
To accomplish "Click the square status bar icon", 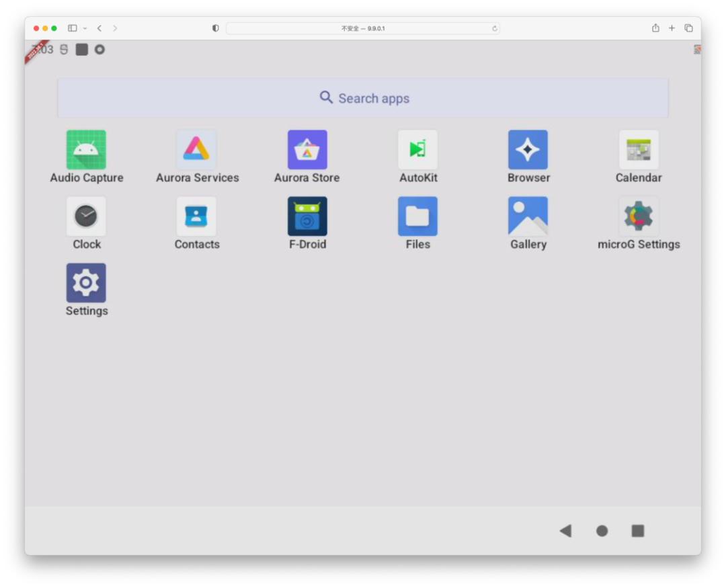I will coord(82,50).
